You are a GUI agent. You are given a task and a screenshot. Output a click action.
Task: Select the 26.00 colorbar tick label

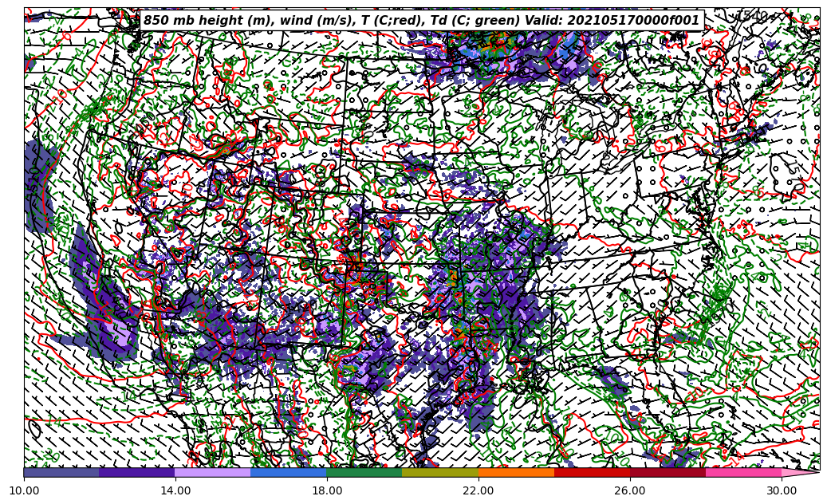coord(630,490)
